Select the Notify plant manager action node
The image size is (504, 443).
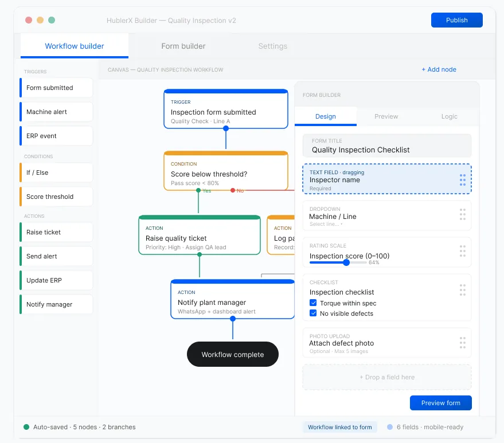(x=233, y=299)
